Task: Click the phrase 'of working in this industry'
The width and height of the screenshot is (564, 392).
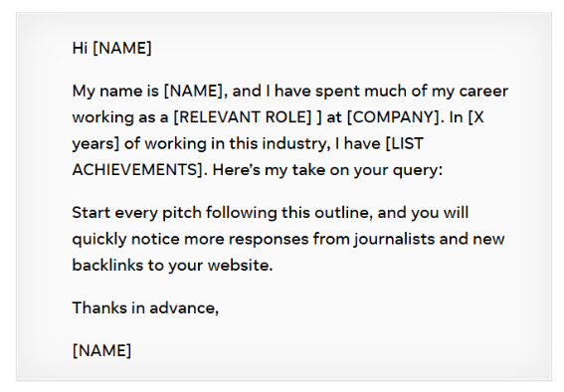Action: point(225,144)
